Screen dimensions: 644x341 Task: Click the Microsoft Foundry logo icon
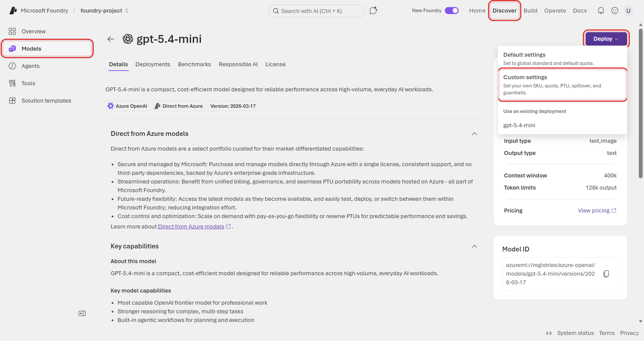(x=13, y=11)
